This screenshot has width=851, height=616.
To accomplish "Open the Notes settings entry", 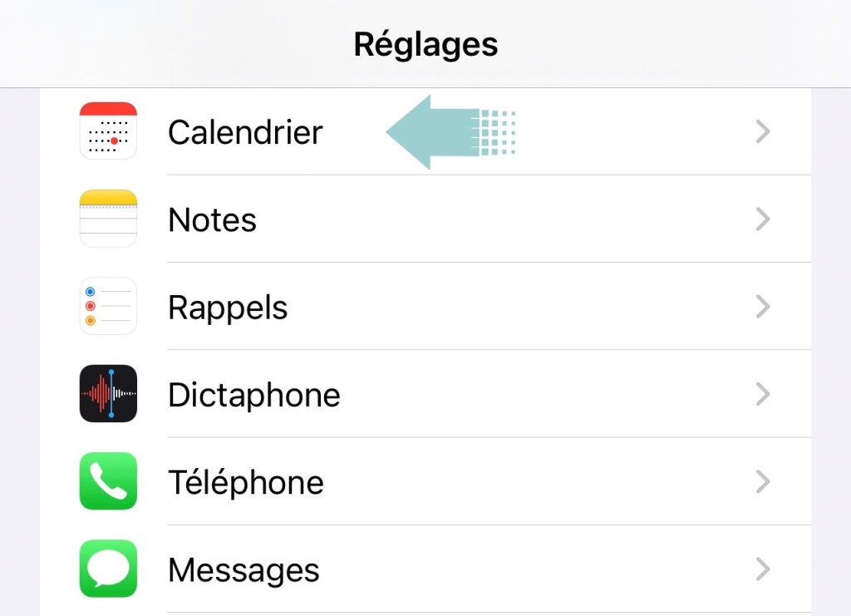I will (212, 220).
